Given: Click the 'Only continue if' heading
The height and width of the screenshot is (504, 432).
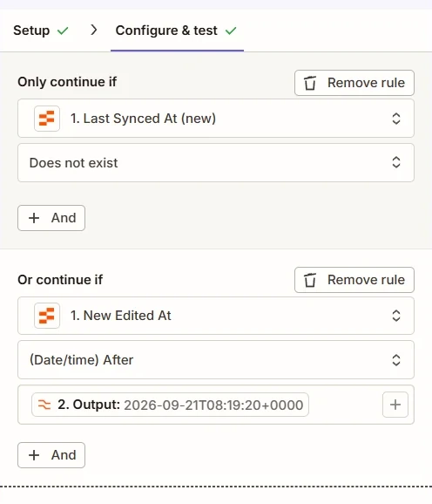Looking at the screenshot, I should click(67, 82).
